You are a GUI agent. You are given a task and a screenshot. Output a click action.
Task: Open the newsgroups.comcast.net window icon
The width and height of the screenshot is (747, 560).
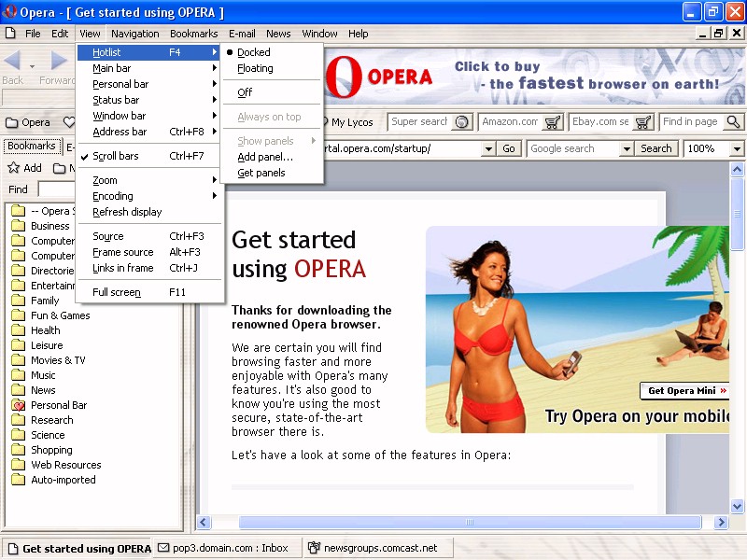click(314, 548)
